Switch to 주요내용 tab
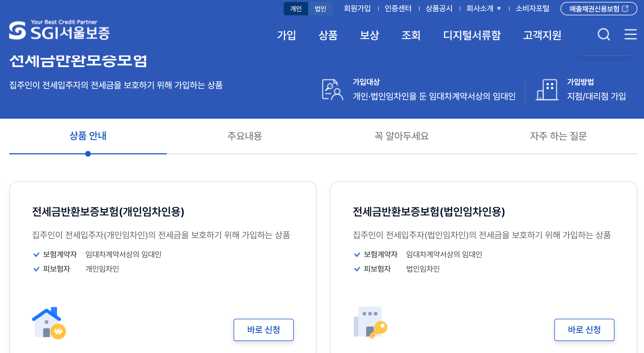644x353 pixels. [244, 136]
